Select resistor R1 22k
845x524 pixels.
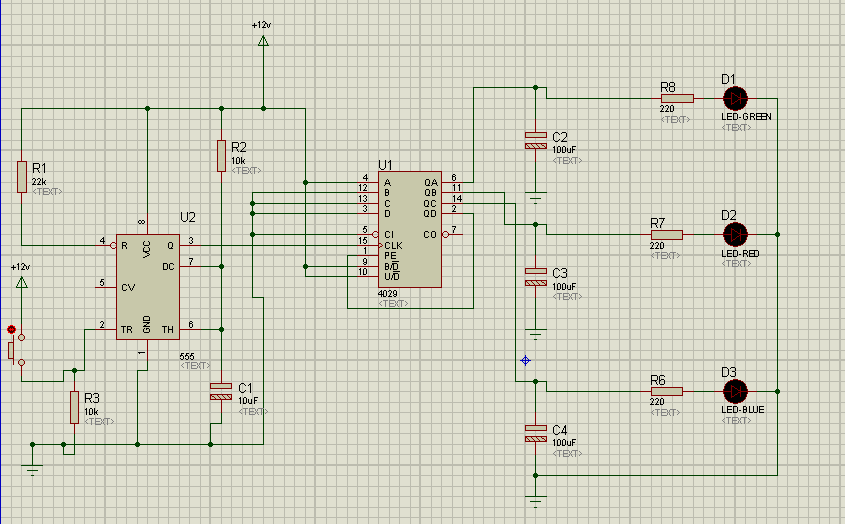click(21, 177)
